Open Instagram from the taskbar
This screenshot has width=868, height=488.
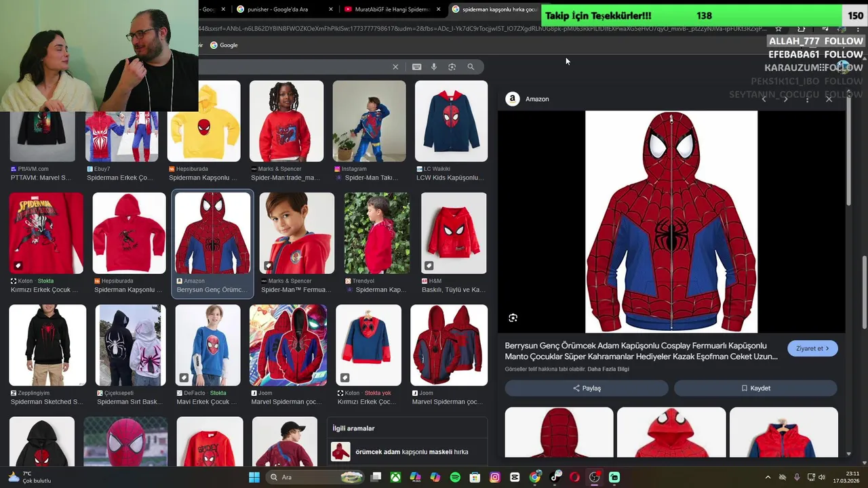pyautogui.click(x=495, y=477)
